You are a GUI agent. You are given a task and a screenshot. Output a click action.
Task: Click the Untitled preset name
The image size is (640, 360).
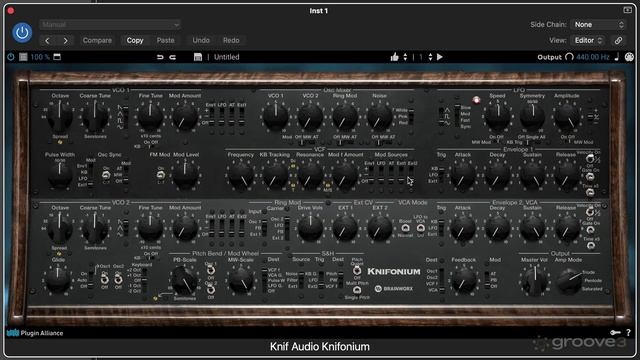click(x=227, y=57)
